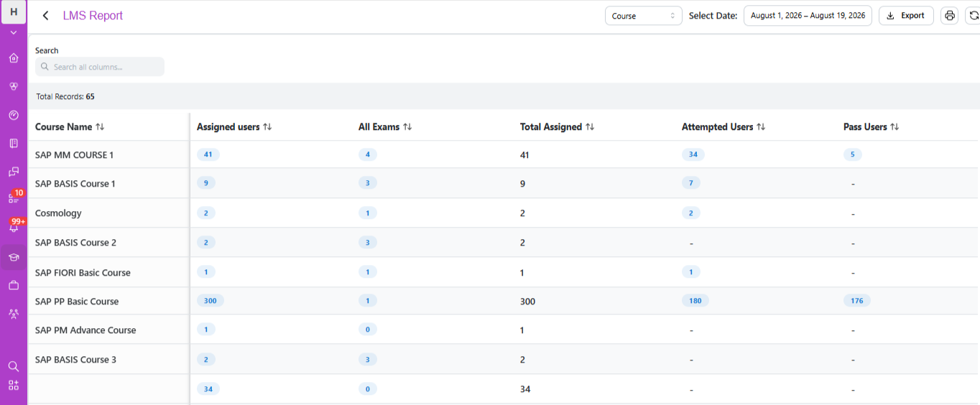Click the LMS Report page title

[93, 16]
